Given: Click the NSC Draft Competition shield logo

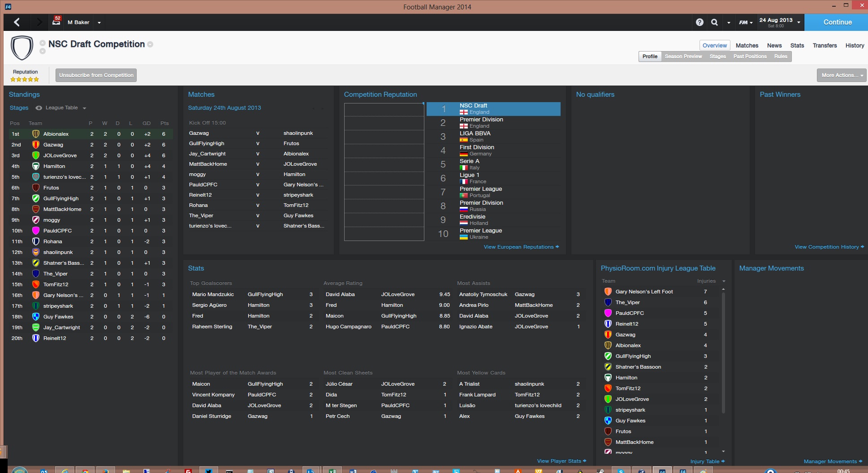Looking at the screenshot, I should coord(22,47).
